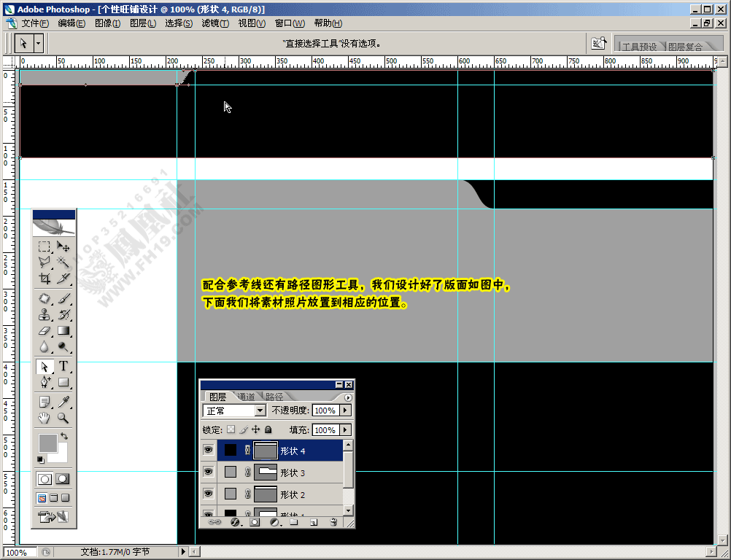The image size is (731, 560).
Task: Open the layer style fx menu
Action: [235, 522]
